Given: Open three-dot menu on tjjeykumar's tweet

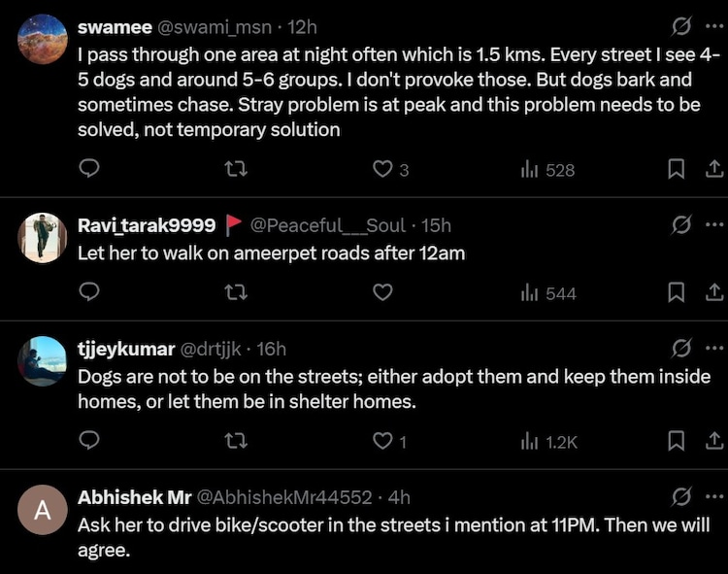Looking at the screenshot, I should (x=715, y=349).
